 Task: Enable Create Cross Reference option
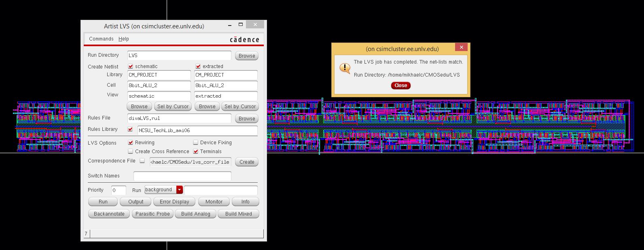(131, 152)
